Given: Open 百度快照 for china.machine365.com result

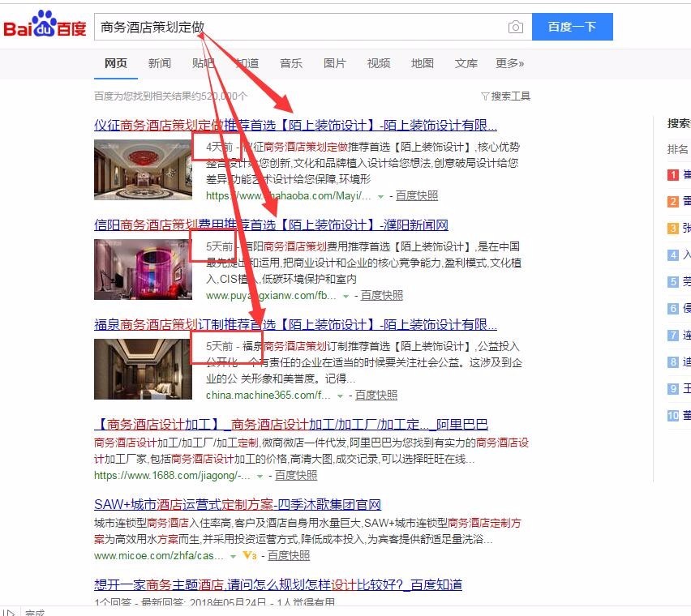Looking at the screenshot, I should [x=376, y=396].
